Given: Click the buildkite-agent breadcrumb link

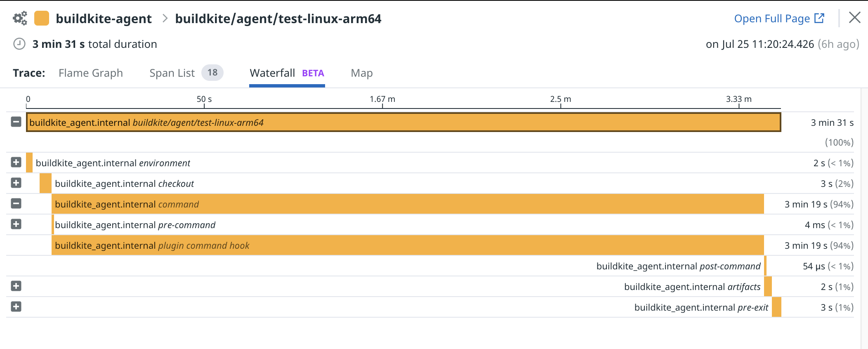Looking at the screenshot, I should point(104,19).
